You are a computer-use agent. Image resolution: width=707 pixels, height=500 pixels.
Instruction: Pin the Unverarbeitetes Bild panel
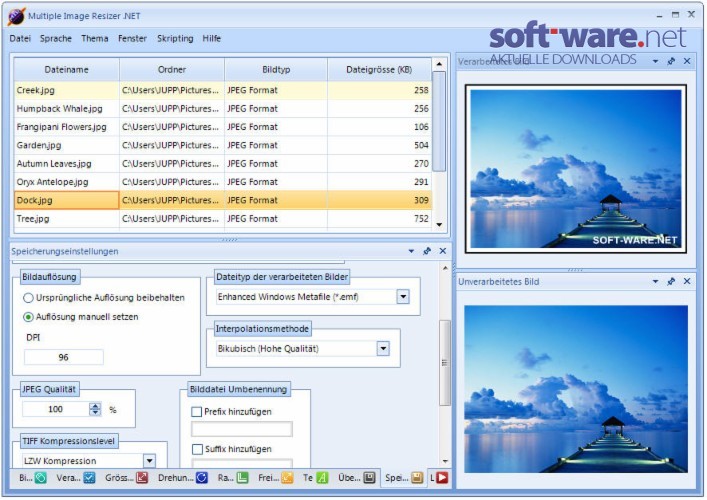[671, 281]
